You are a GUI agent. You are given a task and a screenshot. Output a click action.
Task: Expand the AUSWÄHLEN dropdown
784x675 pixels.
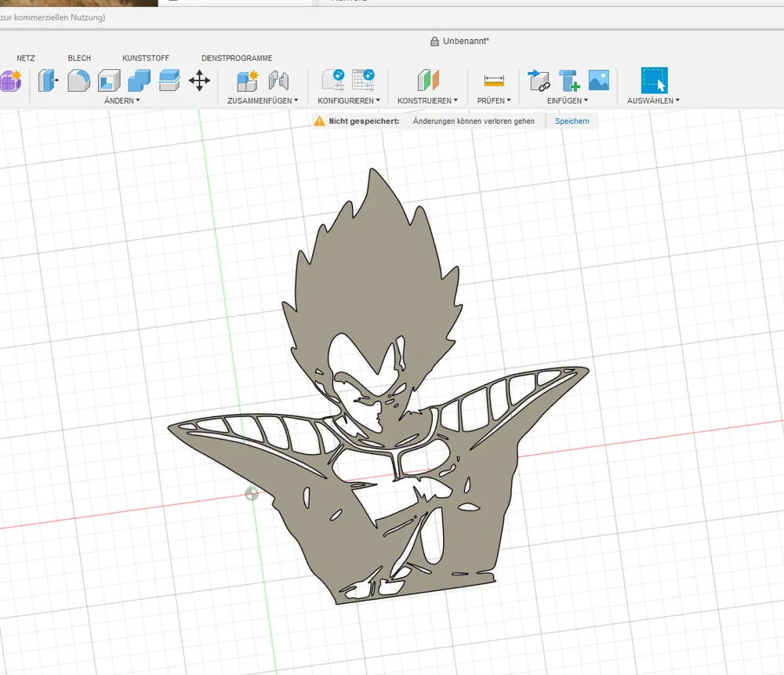pos(654,100)
